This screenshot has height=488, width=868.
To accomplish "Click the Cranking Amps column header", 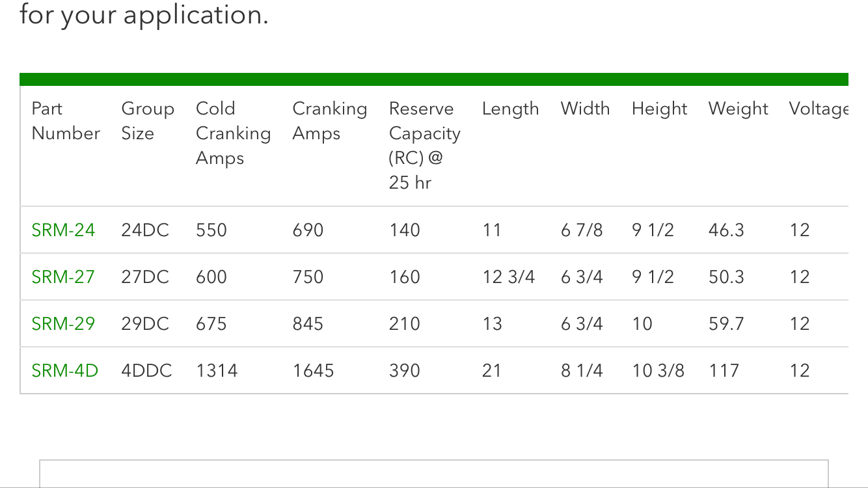I will tap(329, 121).
